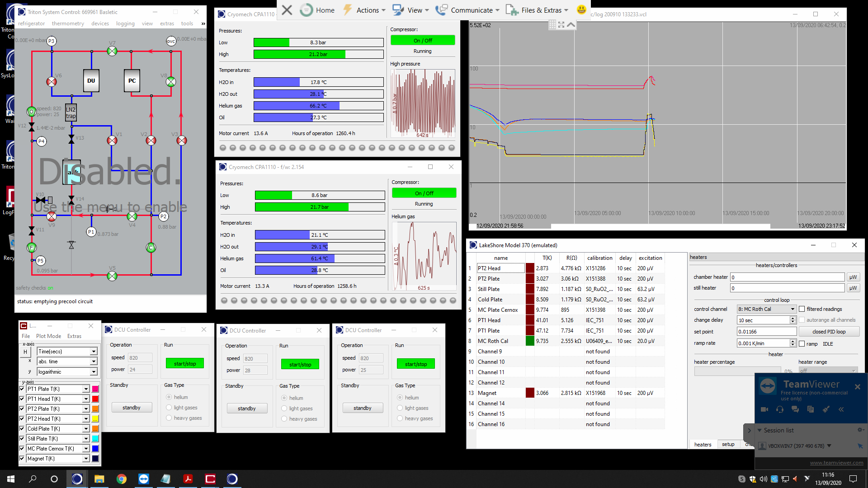The height and width of the screenshot is (488, 868).
Task: Open the logging menu in Triton
Action: [x=125, y=23]
